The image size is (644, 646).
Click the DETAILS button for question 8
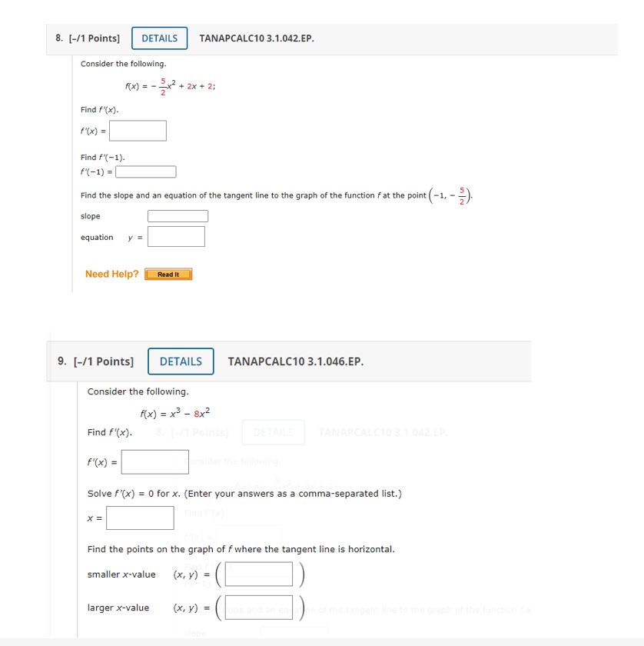159,38
